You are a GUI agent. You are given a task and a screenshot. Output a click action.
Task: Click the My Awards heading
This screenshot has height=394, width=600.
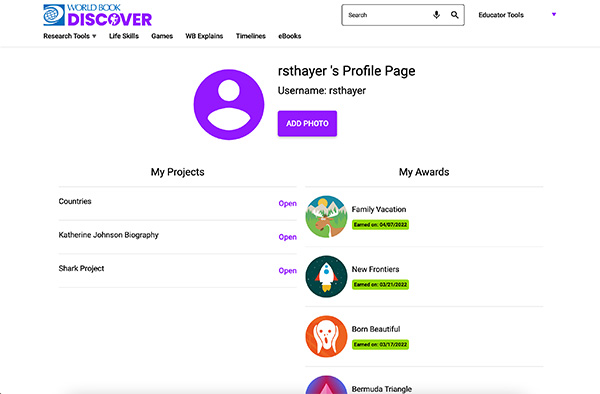(424, 172)
